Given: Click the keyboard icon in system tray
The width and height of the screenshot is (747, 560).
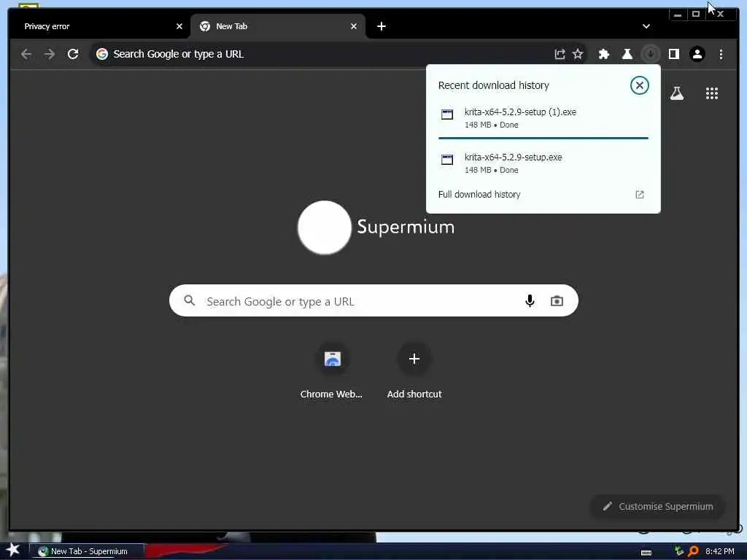Looking at the screenshot, I should pyautogui.click(x=646, y=553).
